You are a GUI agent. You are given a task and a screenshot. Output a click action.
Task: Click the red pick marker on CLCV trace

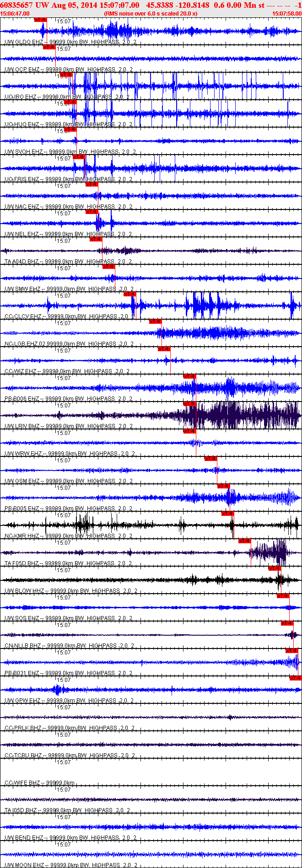click(130, 294)
